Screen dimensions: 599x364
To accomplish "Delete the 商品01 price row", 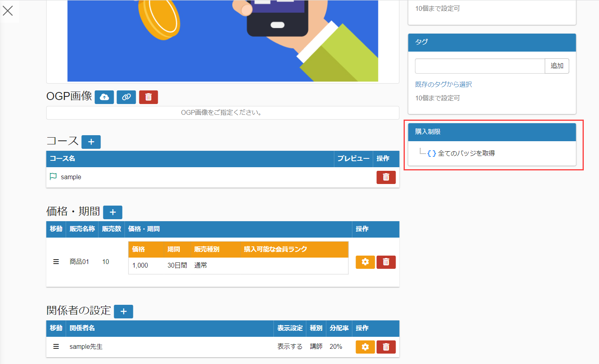I will tap(386, 262).
